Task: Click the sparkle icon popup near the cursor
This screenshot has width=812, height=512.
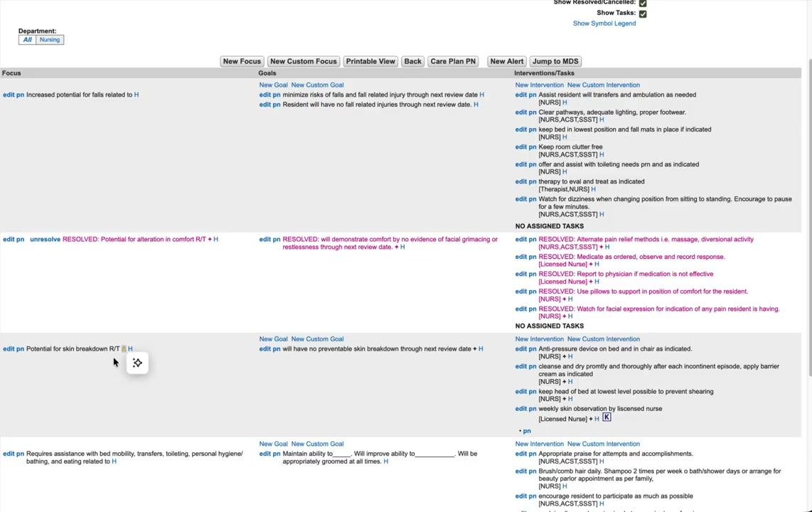Action: [x=137, y=363]
